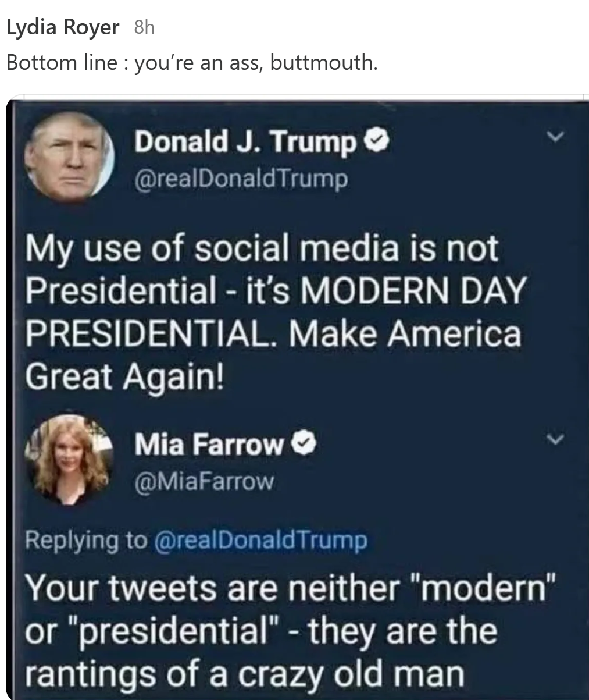589x700 pixels.
Task: Click the "My use of social media" line
Action: click(261, 248)
